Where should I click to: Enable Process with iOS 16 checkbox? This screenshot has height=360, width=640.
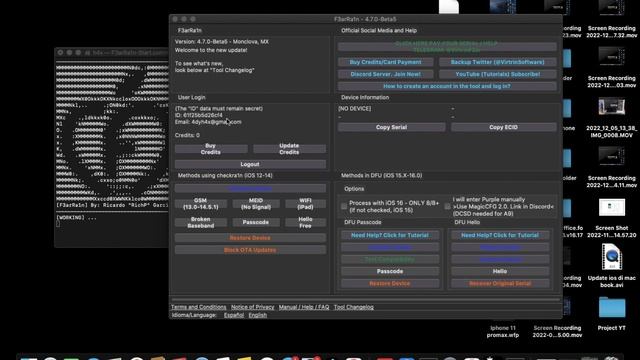click(x=344, y=207)
